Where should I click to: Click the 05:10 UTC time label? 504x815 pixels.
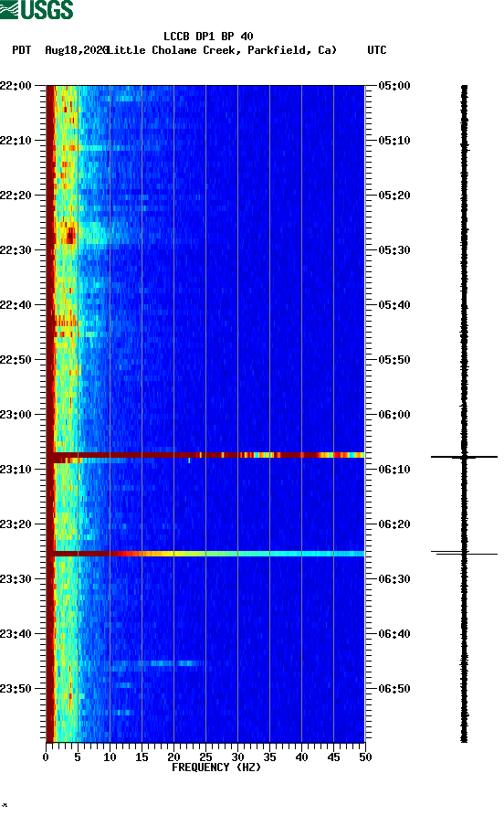(x=394, y=141)
